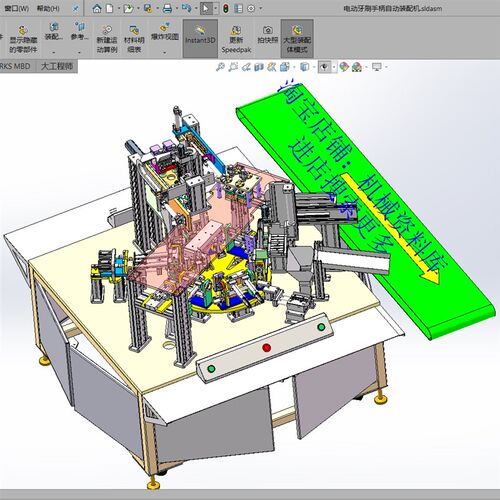500x500 pixels.
Task: Open the Options gear icon
Action: [251, 8]
